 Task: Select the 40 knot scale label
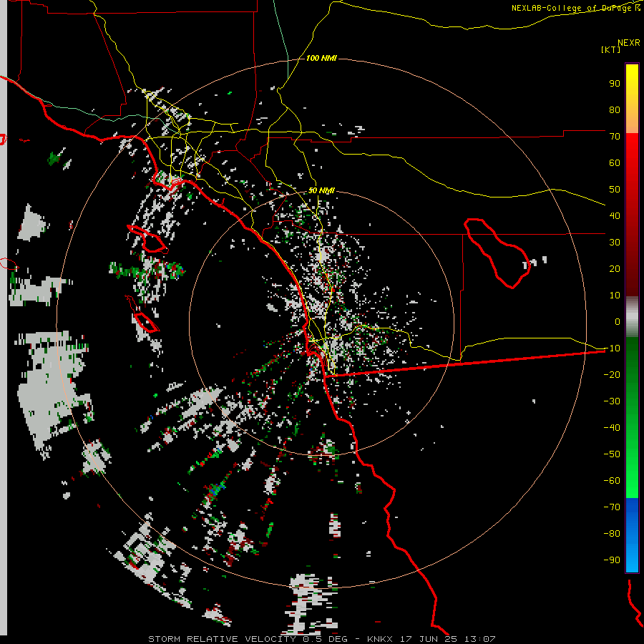(615, 215)
